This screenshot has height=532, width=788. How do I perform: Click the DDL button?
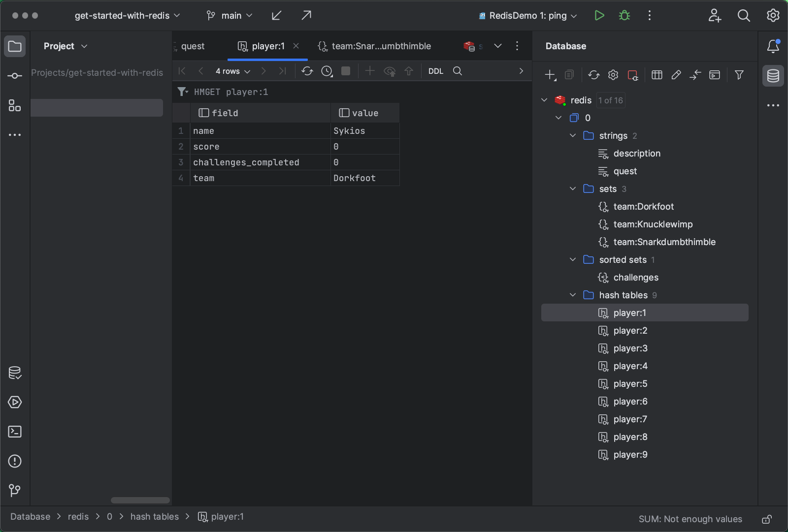click(435, 71)
